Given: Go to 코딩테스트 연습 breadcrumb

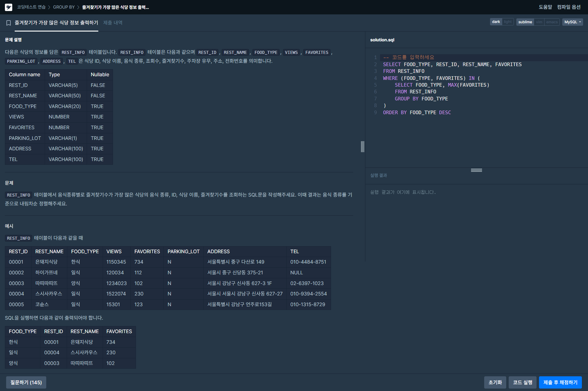Looking at the screenshot, I should tap(31, 7).
